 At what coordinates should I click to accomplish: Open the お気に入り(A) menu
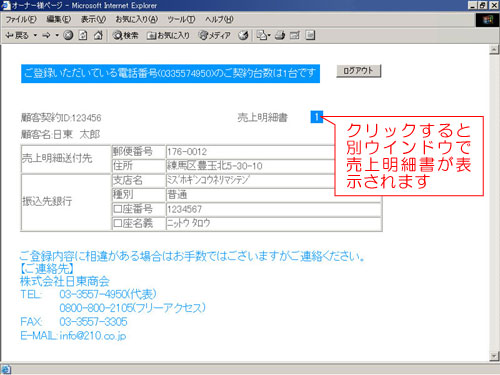pos(137,19)
